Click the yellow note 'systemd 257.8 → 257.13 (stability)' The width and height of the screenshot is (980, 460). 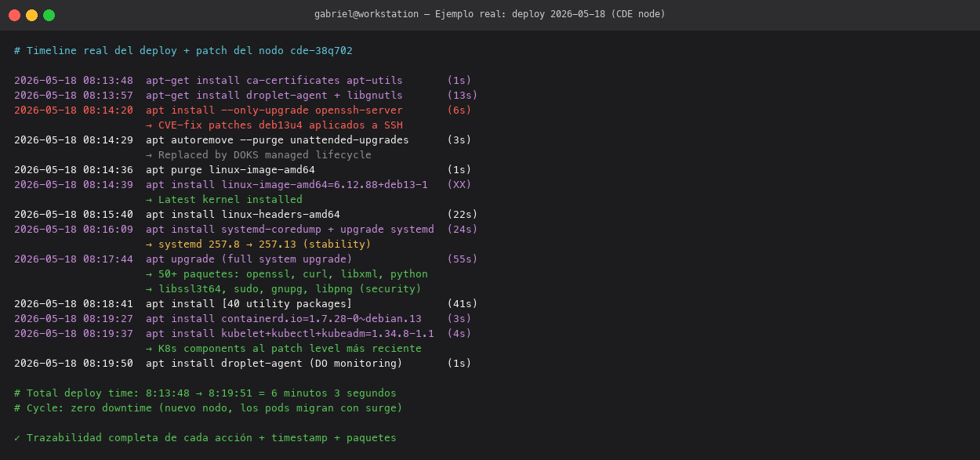(x=259, y=244)
